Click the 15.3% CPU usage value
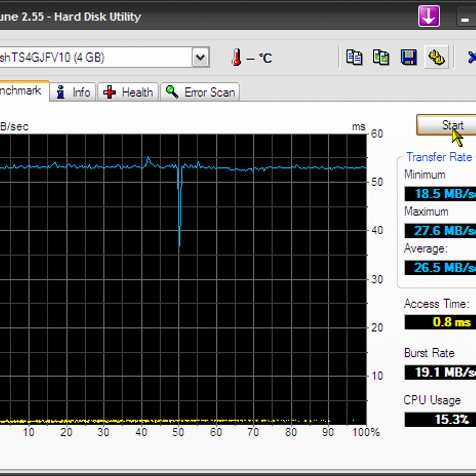The height and width of the screenshot is (476, 476). (440, 419)
